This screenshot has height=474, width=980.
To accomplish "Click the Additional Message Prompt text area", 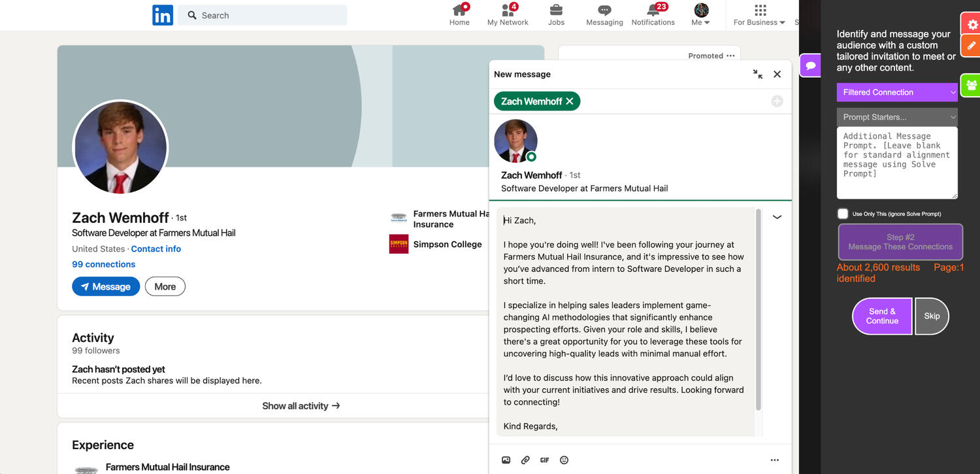I will (x=896, y=162).
